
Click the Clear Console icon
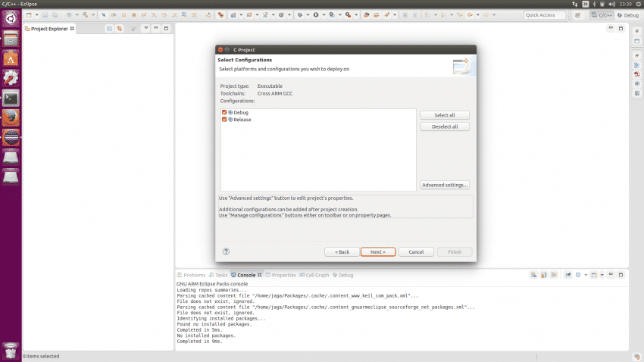(x=533, y=275)
